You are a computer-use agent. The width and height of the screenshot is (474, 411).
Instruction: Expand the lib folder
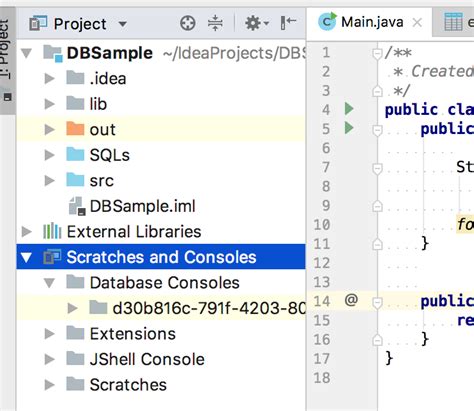click(x=50, y=104)
